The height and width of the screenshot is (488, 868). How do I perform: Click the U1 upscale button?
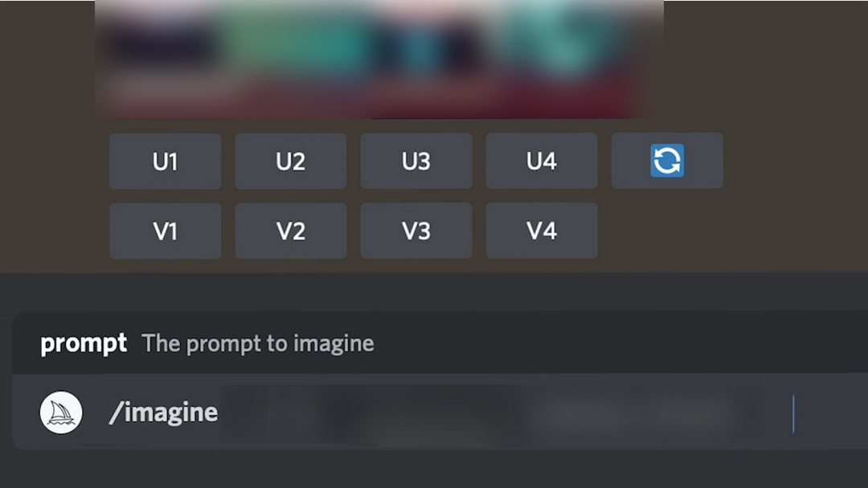tap(165, 162)
